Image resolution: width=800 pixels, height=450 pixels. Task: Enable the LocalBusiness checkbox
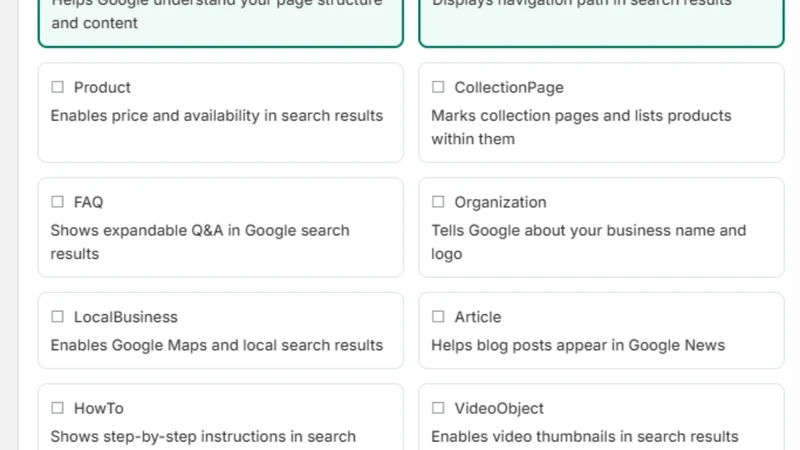pos(57,316)
